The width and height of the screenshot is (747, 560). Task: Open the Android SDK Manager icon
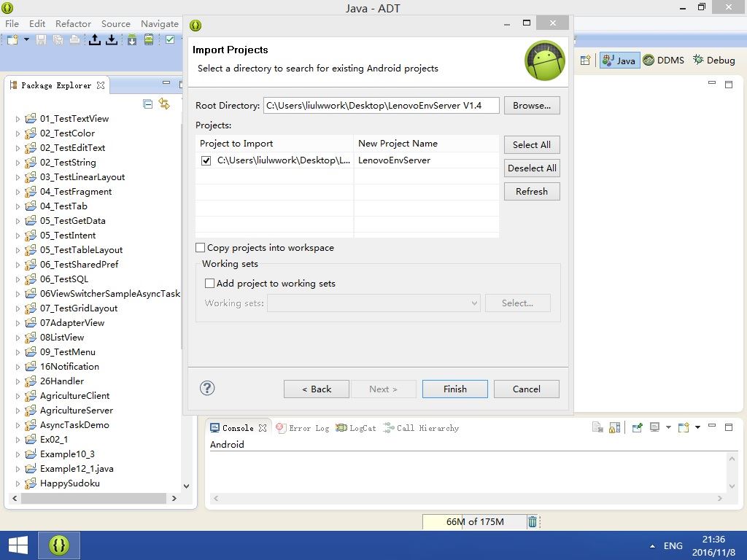132,39
